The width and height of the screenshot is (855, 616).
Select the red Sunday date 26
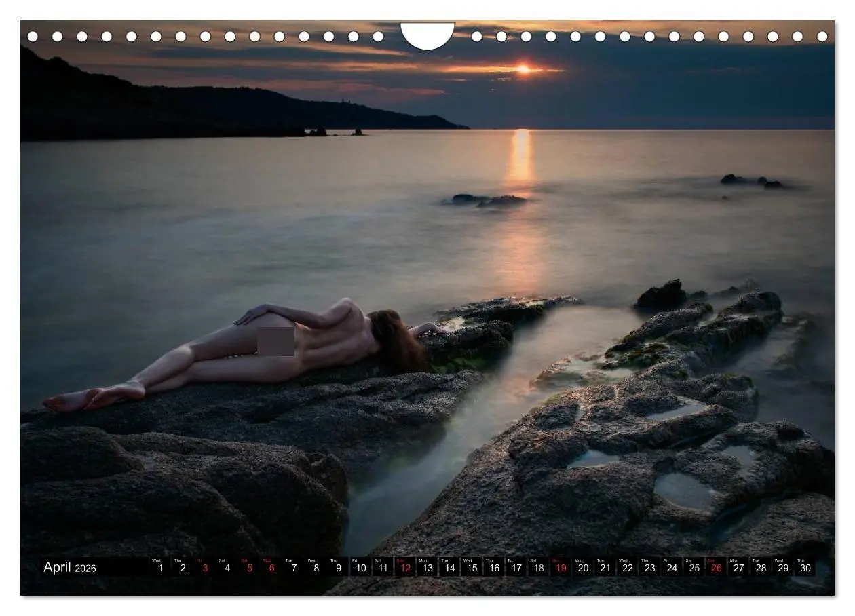coord(716,567)
